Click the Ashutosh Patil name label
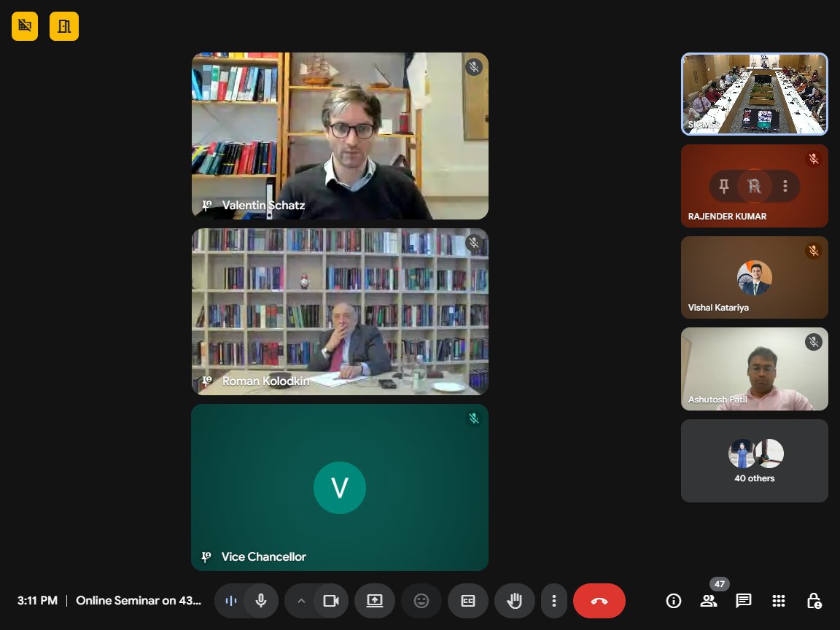The image size is (840, 630). [x=717, y=399]
